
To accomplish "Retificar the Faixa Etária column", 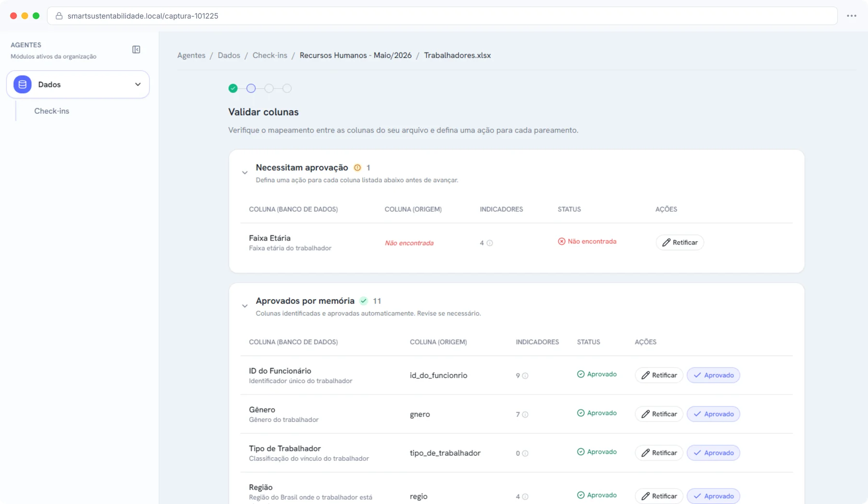I will point(679,243).
